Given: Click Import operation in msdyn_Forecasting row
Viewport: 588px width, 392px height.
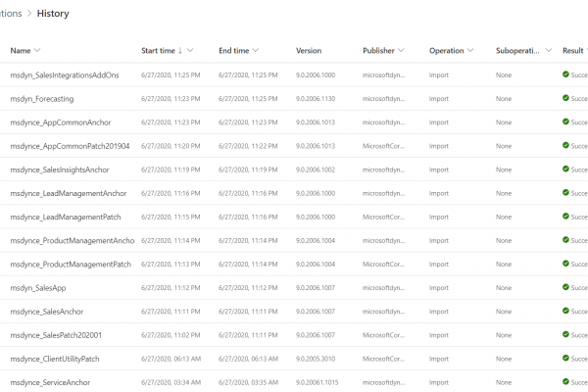Looking at the screenshot, I should point(439,99).
